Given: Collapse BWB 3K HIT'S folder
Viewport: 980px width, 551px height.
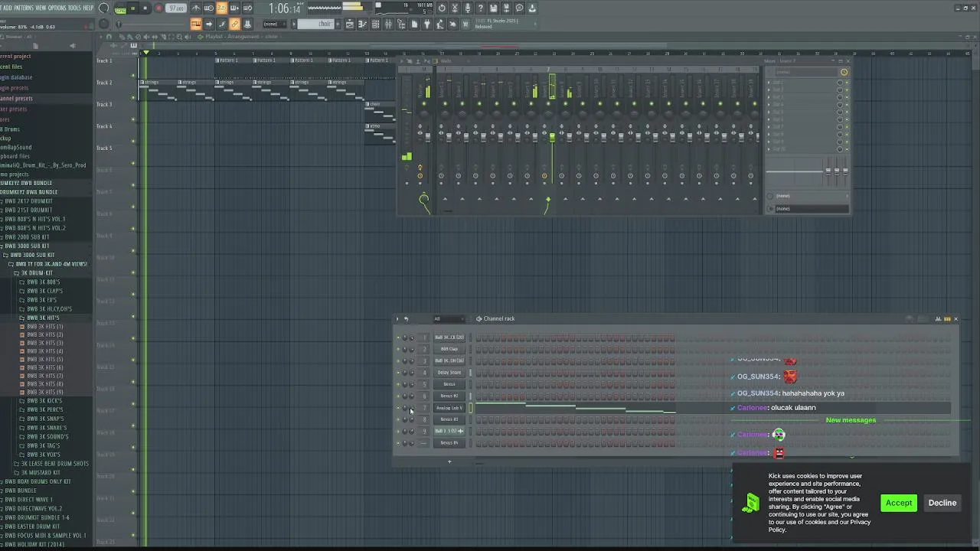Looking at the screenshot, I should pos(42,318).
